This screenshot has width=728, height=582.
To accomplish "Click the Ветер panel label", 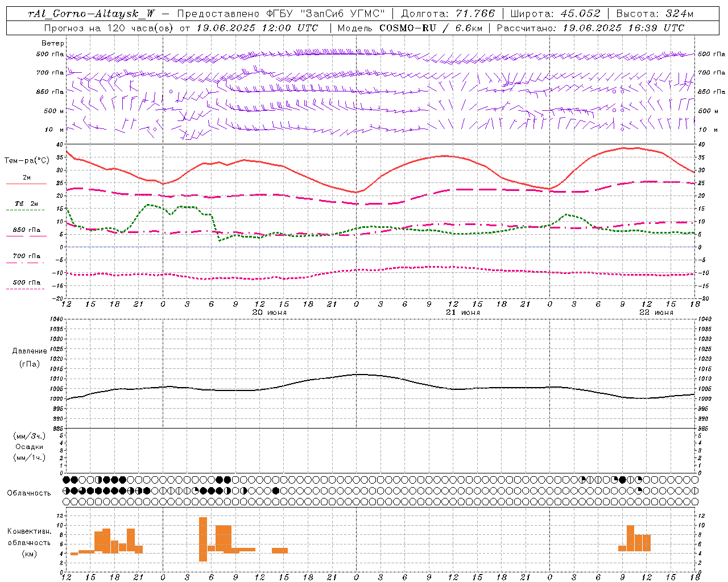I will pos(53,43).
